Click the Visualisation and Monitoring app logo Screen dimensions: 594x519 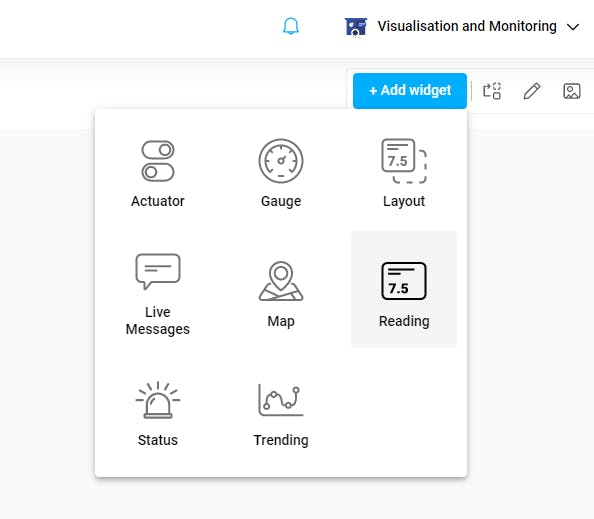point(356,27)
